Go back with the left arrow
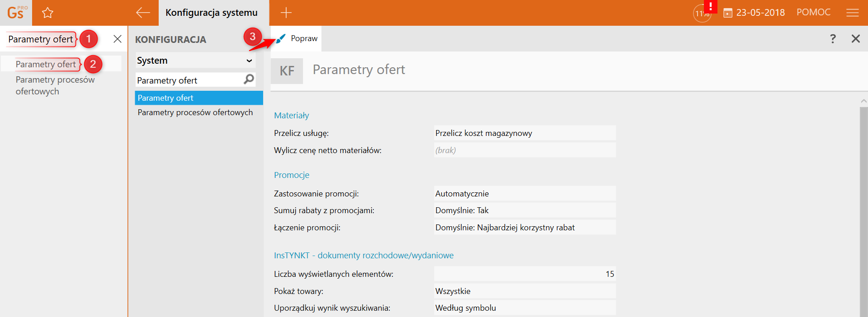 143,13
